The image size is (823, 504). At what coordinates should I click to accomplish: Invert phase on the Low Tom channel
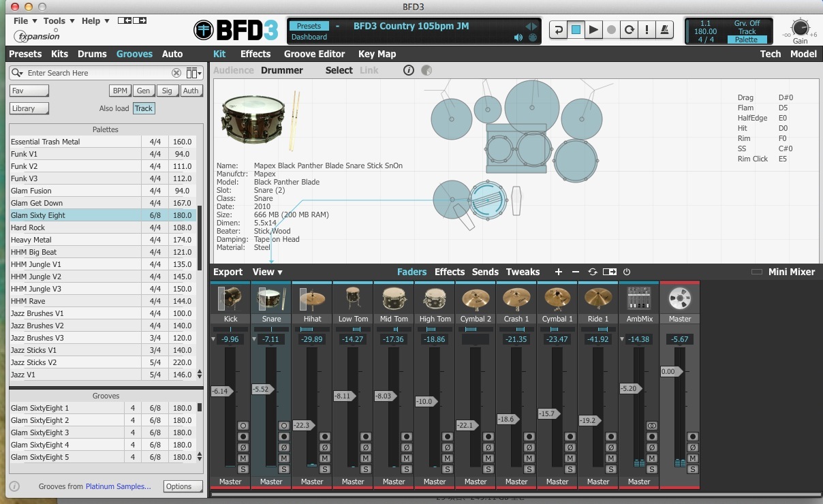coord(366,447)
